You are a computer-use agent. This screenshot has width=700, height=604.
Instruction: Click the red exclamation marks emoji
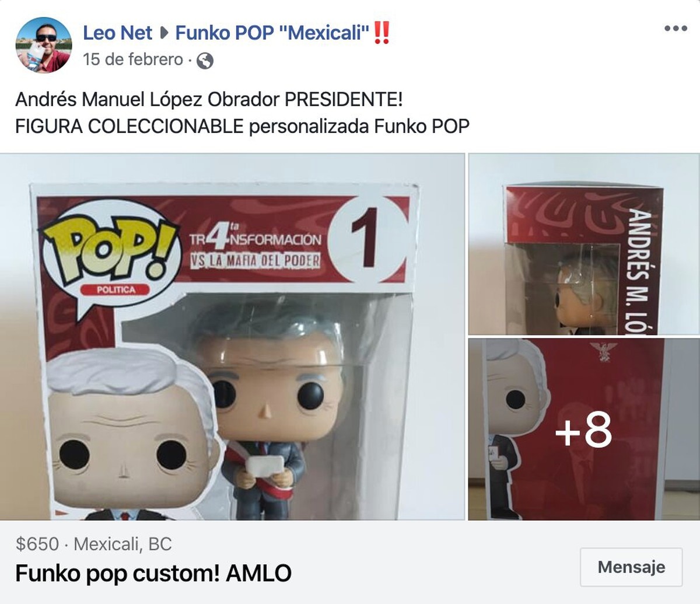381,33
